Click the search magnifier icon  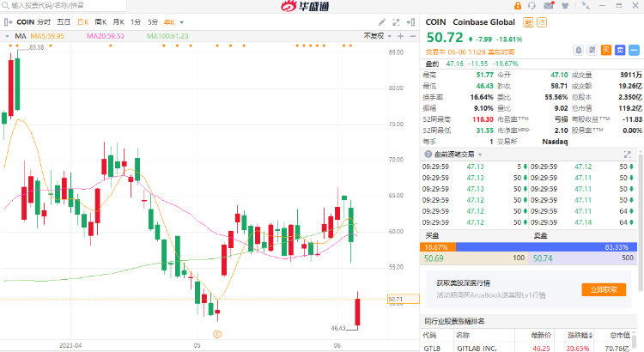pyautogui.click(x=5, y=5)
